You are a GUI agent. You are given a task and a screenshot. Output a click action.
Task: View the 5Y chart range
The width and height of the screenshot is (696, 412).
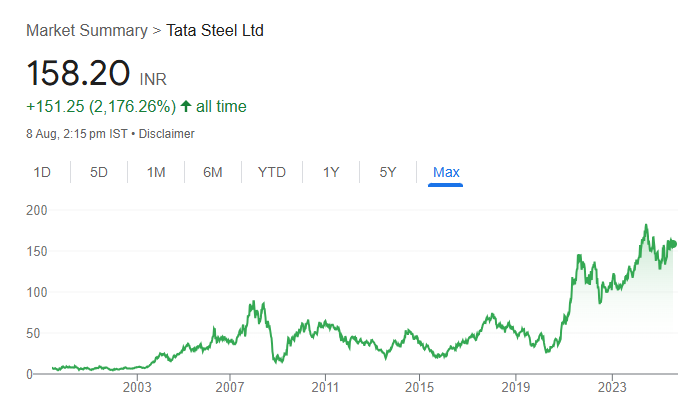[388, 172]
